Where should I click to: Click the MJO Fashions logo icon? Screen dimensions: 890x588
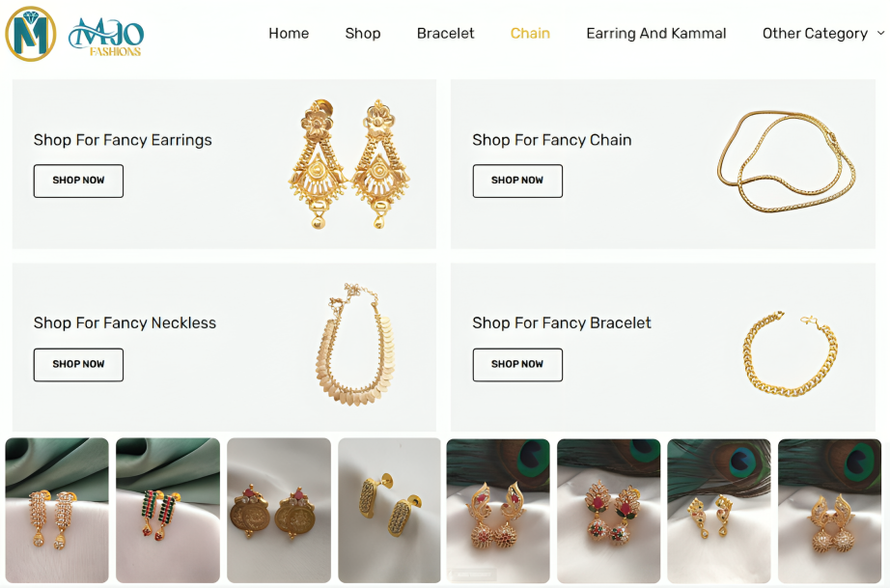(x=31, y=34)
